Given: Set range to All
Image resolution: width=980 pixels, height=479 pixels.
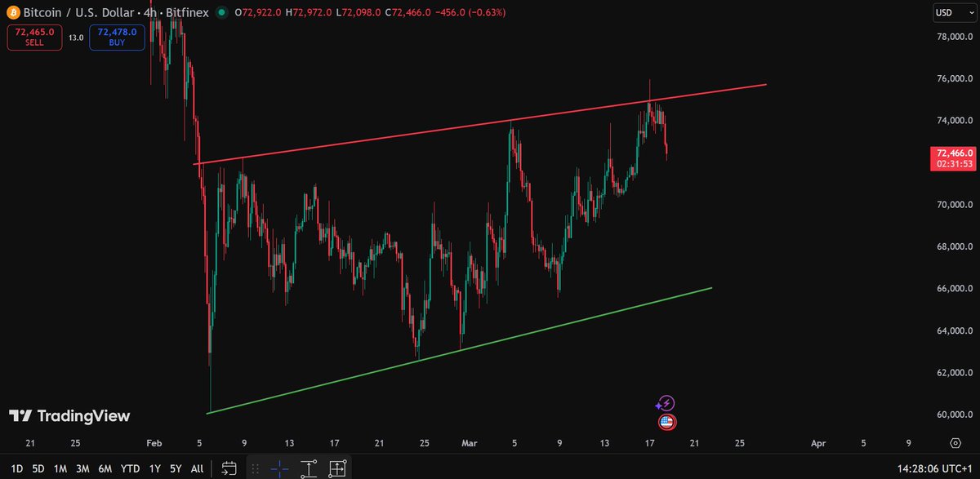Looking at the screenshot, I should (x=197, y=468).
